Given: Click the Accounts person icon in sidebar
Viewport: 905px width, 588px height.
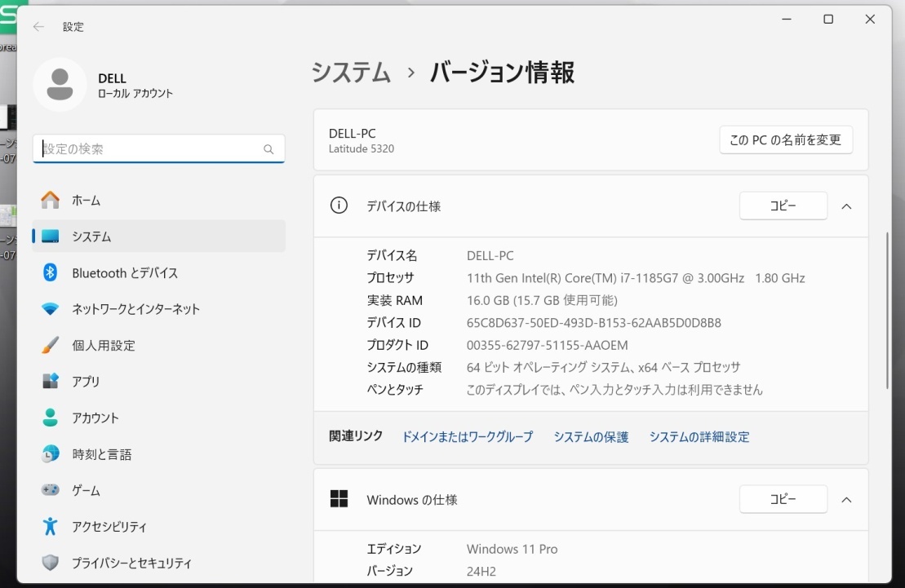Looking at the screenshot, I should click(51, 418).
